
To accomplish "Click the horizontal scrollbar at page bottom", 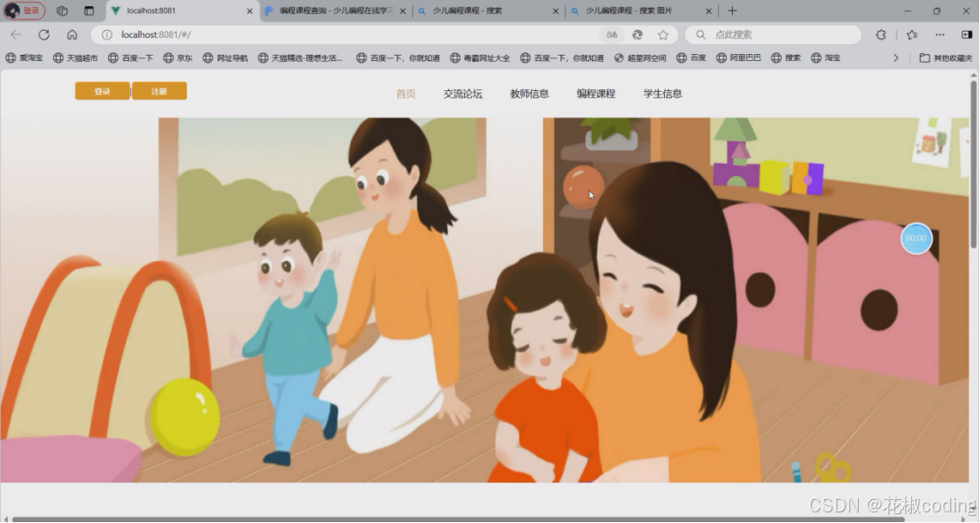I will pyautogui.click(x=487, y=518).
